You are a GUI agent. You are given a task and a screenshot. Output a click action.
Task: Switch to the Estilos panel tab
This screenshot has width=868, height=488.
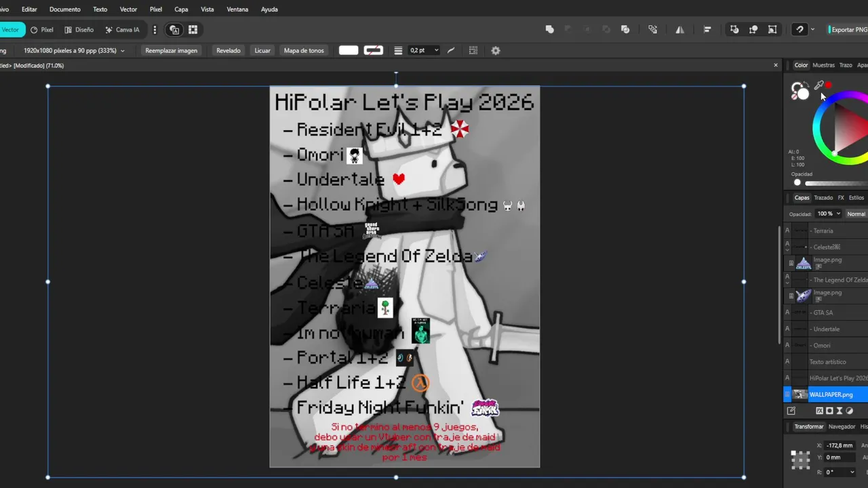[856, 198]
